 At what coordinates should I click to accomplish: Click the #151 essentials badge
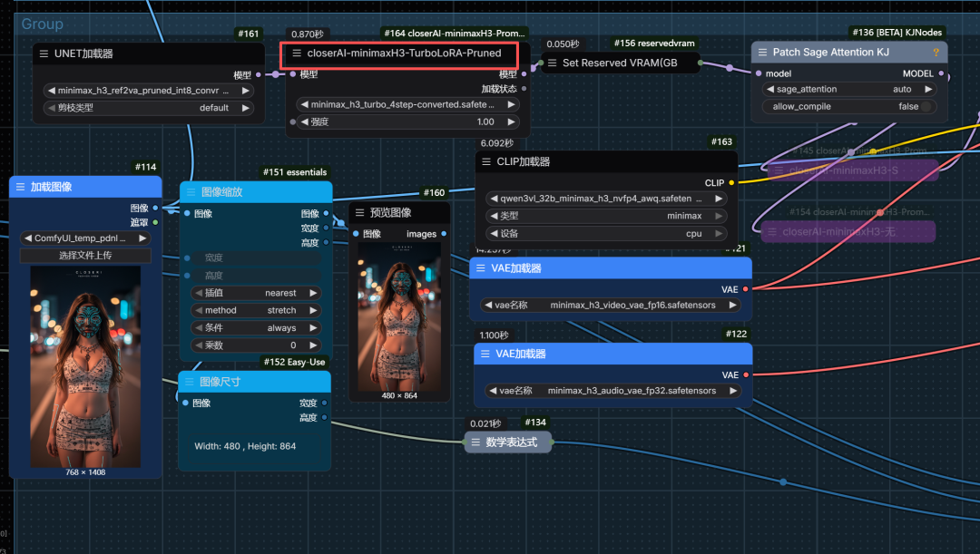pyautogui.click(x=294, y=172)
